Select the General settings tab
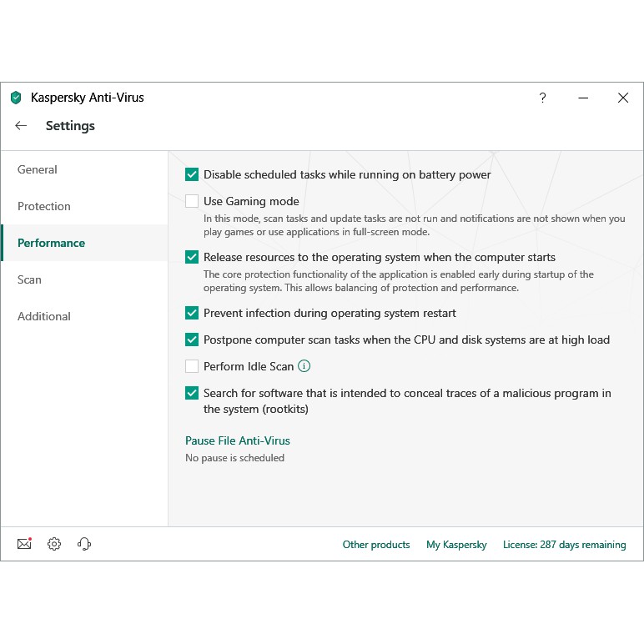 coord(38,169)
